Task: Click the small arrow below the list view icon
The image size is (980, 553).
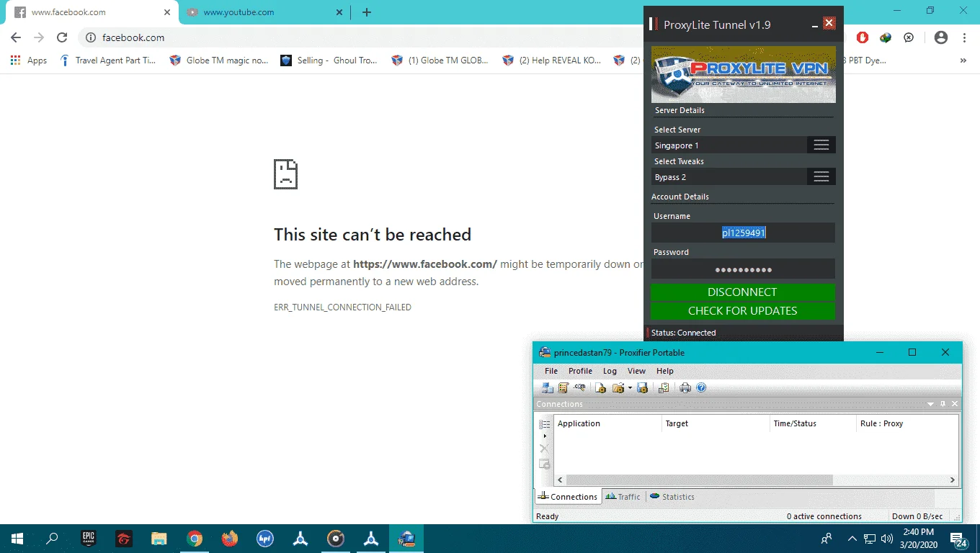Action: click(x=545, y=436)
